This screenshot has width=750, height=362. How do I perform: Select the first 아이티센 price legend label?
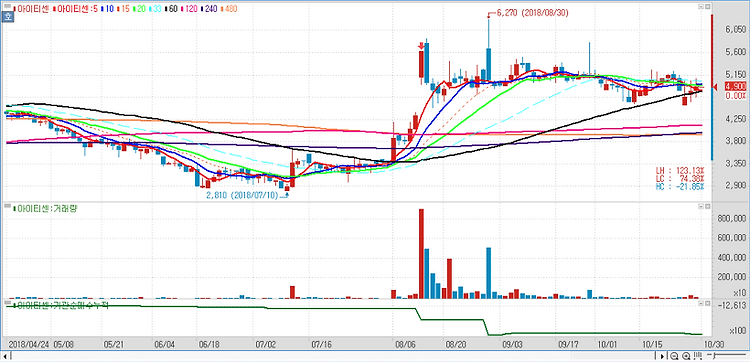click(x=32, y=9)
